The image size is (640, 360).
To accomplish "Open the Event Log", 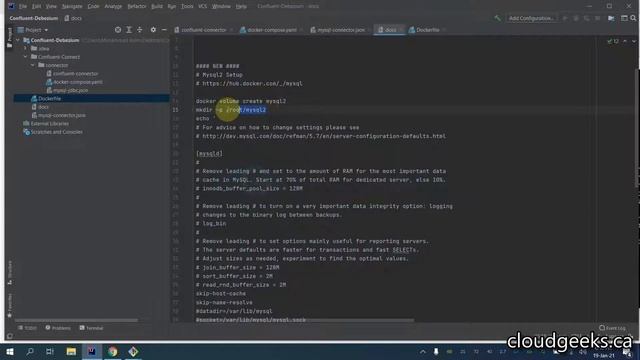I will pos(612,328).
